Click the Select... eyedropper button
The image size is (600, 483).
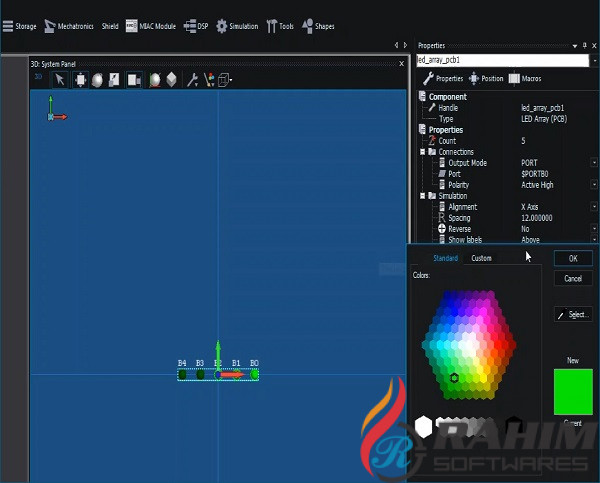(x=573, y=315)
